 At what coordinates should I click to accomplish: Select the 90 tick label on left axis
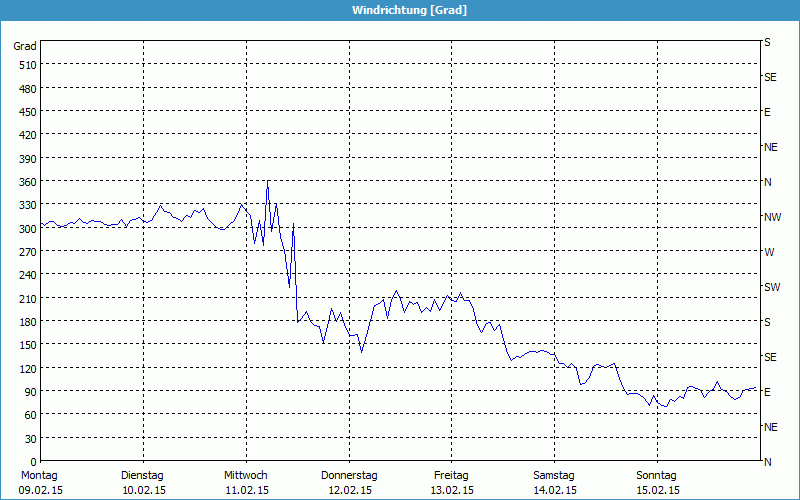tap(30, 392)
